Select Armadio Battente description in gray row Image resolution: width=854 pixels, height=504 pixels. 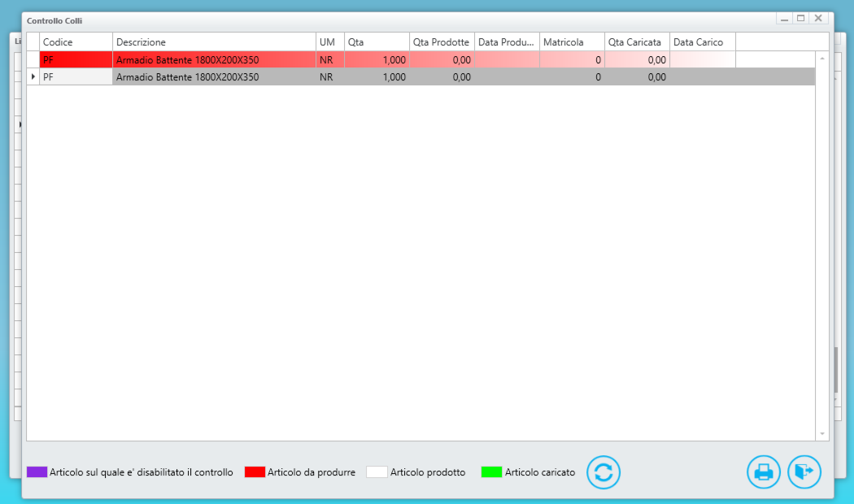pos(214,76)
